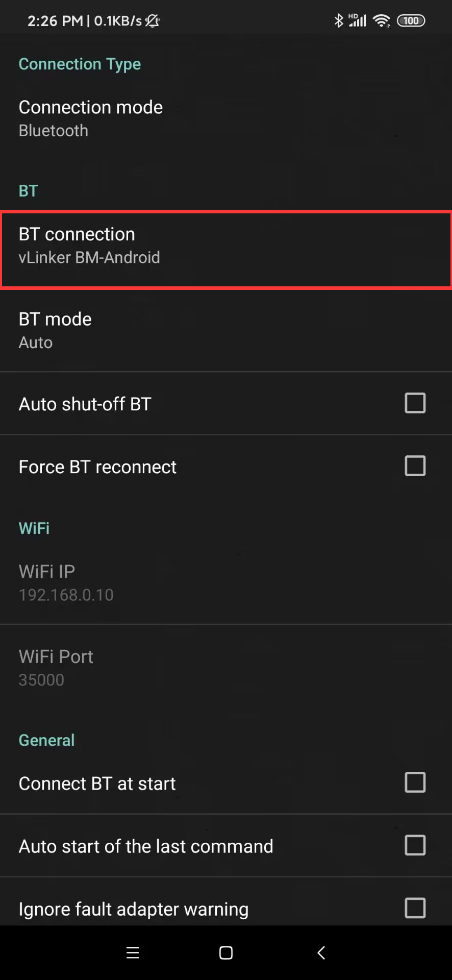Open the WiFi IP 192.168.0.10 setting
This screenshot has height=980, width=452.
coord(226,582)
